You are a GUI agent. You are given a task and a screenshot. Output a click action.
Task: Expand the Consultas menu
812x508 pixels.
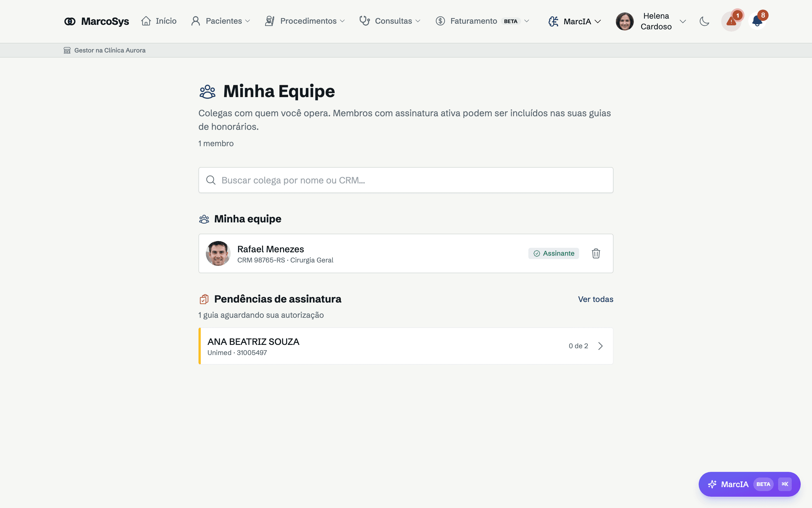(x=390, y=21)
